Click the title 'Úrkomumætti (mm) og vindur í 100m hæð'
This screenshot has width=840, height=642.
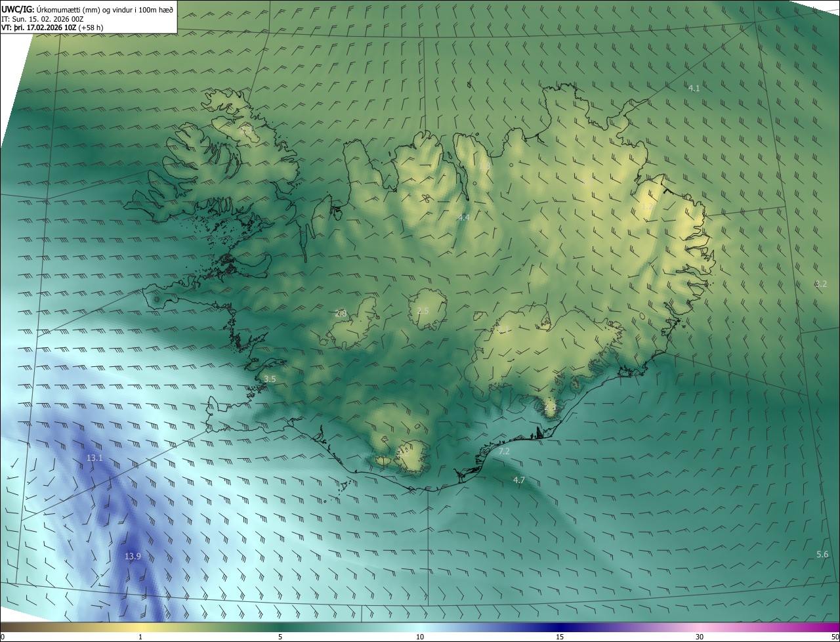tap(105, 9)
